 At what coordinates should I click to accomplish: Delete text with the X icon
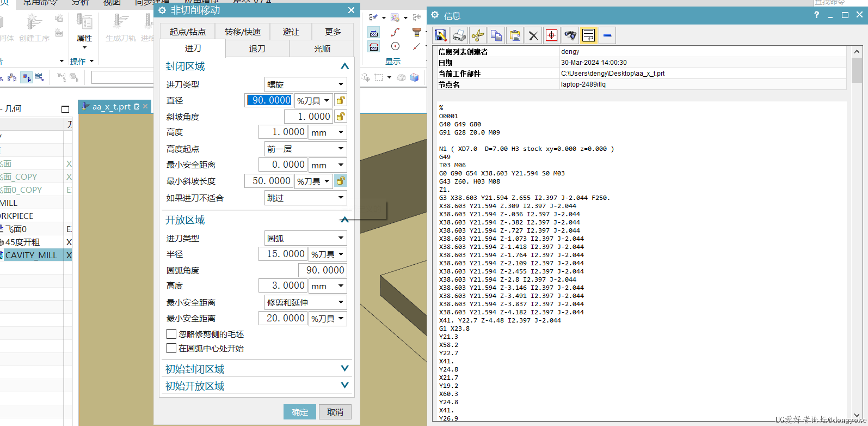tap(533, 35)
